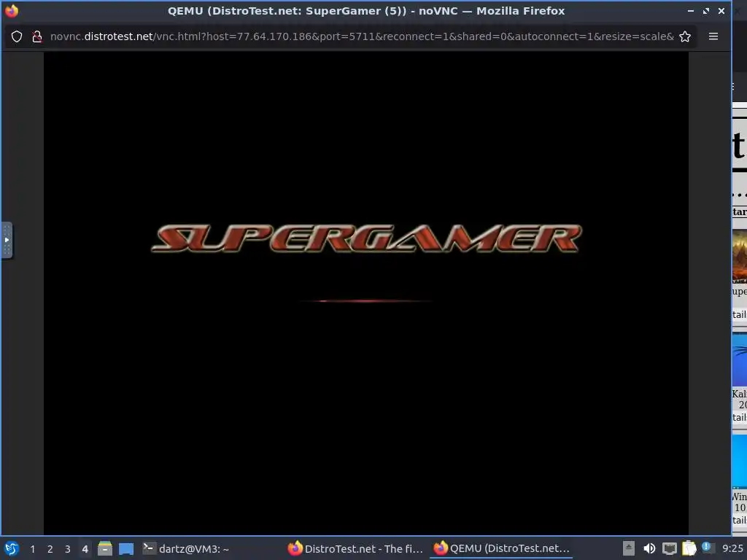Open the volume speaker tray icon
Image resolution: width=747 pixels, height=560 pixels.
click(649, 548)
